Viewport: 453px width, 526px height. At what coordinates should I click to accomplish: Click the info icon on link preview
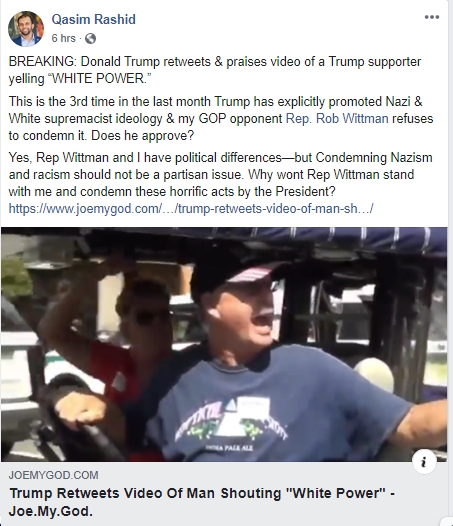coord(424,463)
